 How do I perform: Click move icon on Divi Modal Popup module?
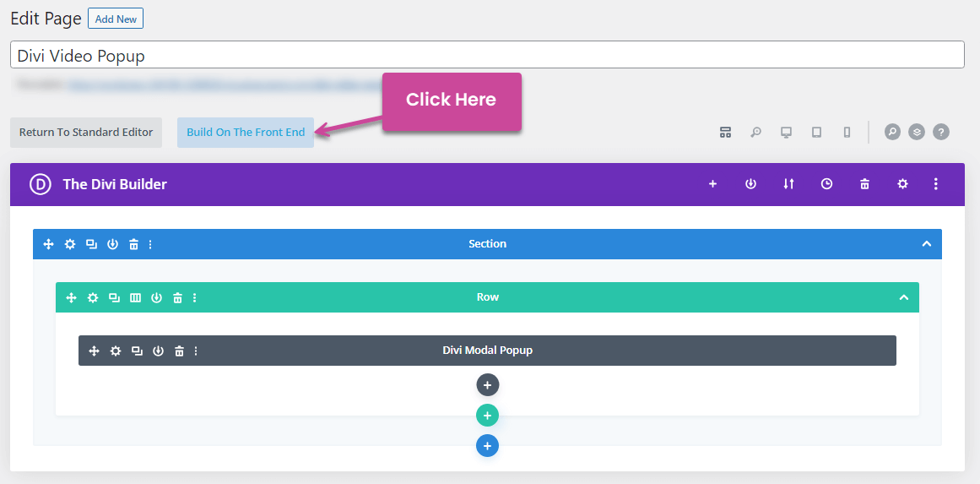coord(95,351)
